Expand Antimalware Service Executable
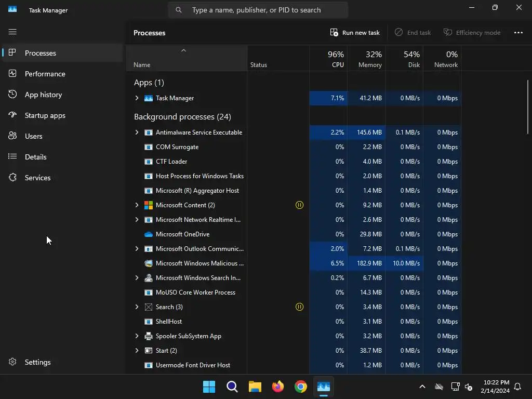Image resolution: width=532 pixels, height=399 pixels. click(137, 132)
